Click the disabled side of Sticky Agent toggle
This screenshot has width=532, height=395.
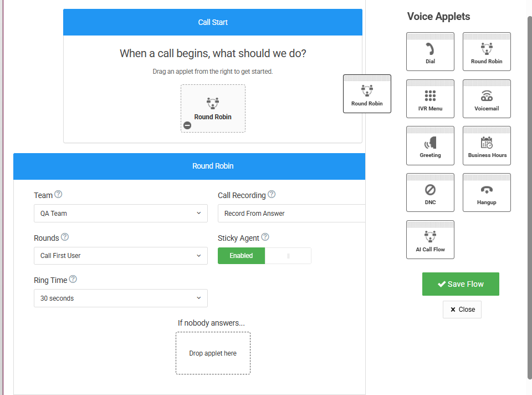[x=288, y=256]
